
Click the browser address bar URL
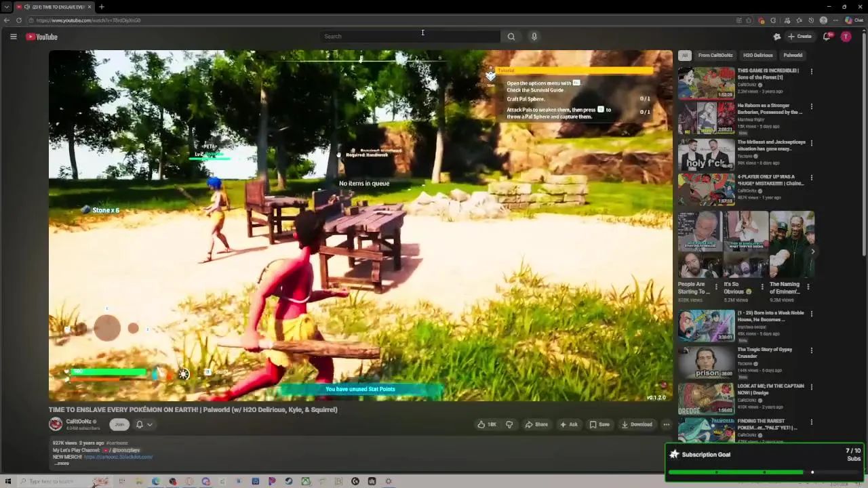coord(88,20)
